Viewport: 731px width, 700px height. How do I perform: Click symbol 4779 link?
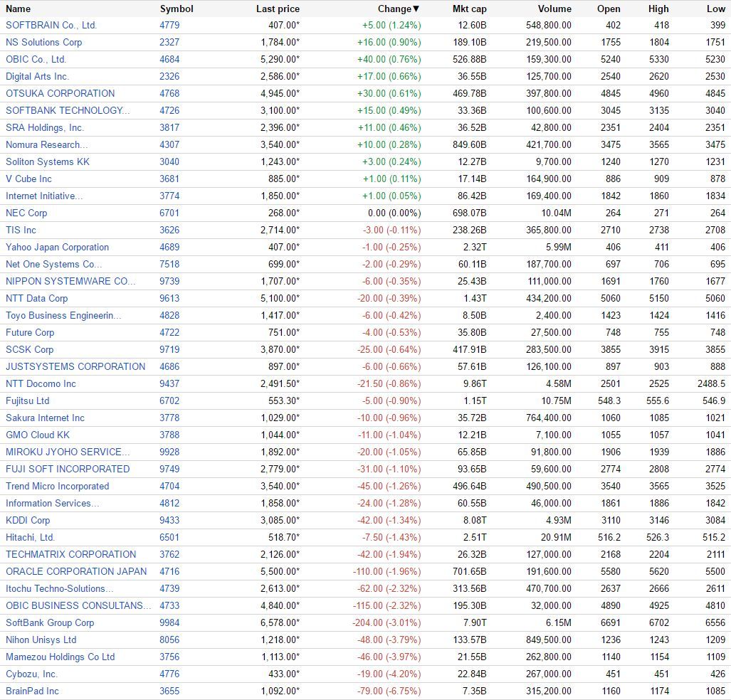click(169, 25)
